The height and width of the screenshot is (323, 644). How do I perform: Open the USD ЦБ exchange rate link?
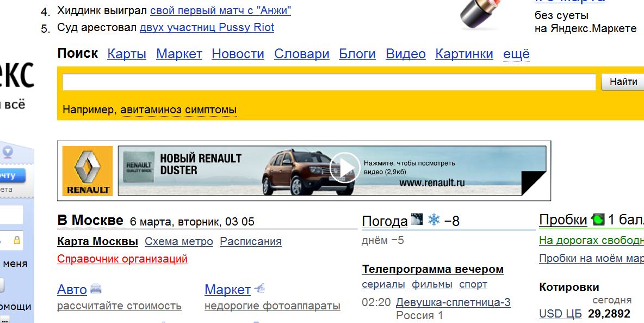pos(561,314)
